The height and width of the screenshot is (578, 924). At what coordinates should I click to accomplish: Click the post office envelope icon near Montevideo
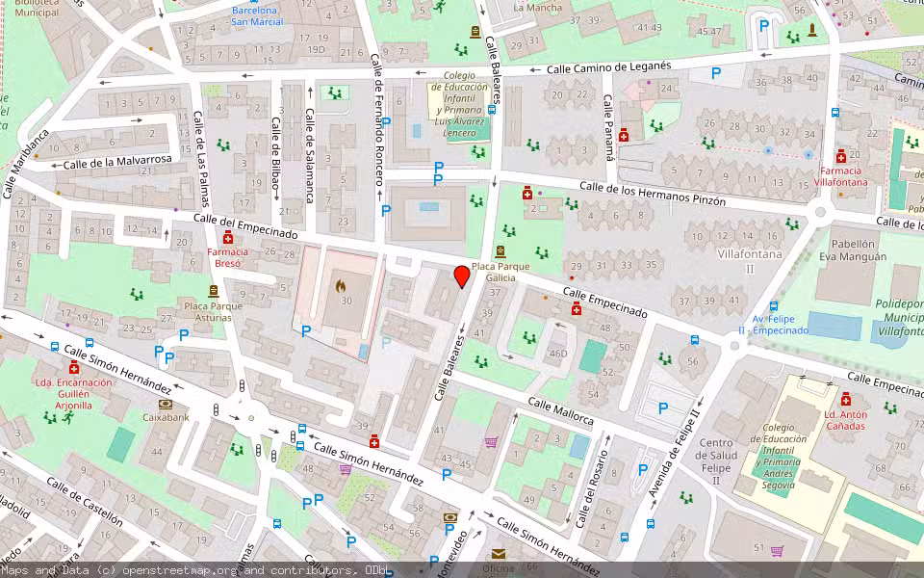click(x=498, y=553)
